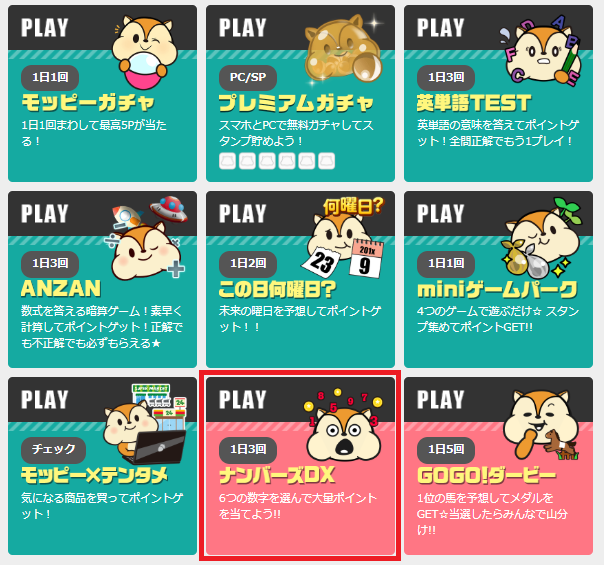Click the alphabet pencil mascot on 英単語TEST

[x=540, y=49]
